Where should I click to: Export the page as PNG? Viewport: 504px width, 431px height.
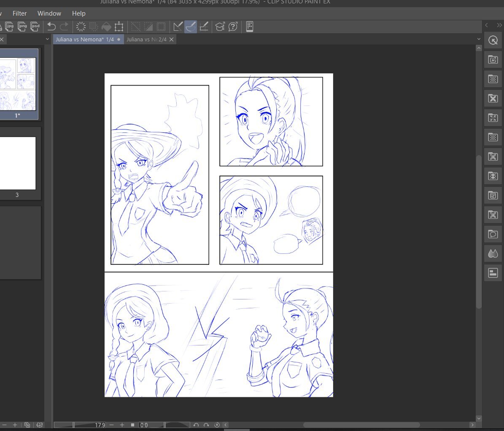coord(22,26)
